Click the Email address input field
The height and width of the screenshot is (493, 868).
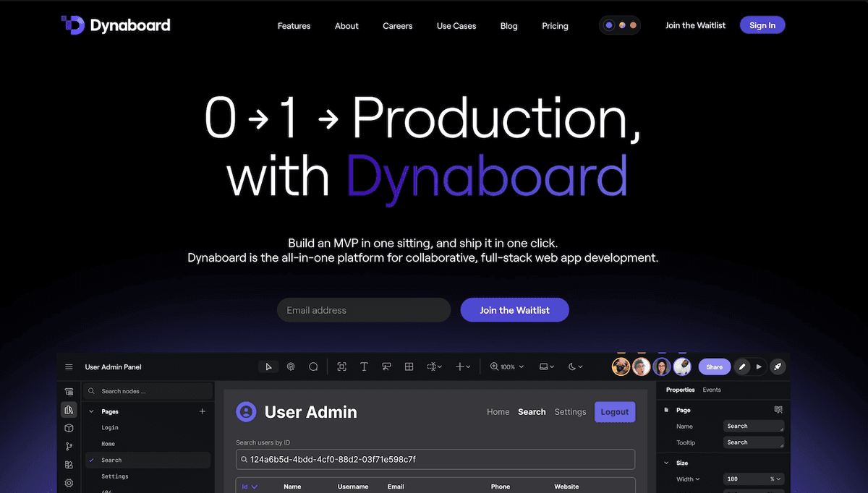point(363,309)
